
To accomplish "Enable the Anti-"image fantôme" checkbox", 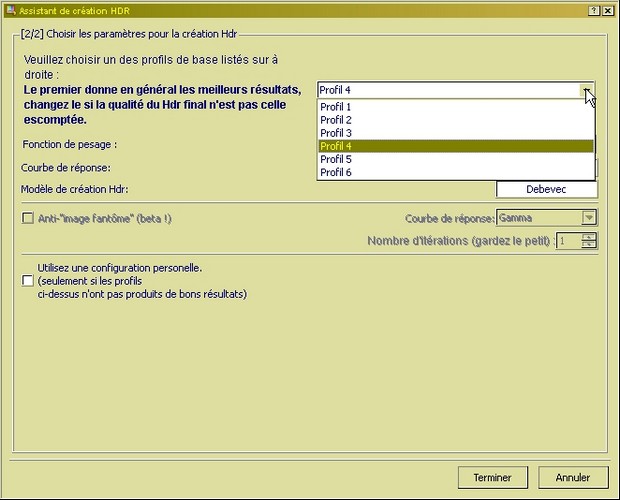I will pos(27,218).
